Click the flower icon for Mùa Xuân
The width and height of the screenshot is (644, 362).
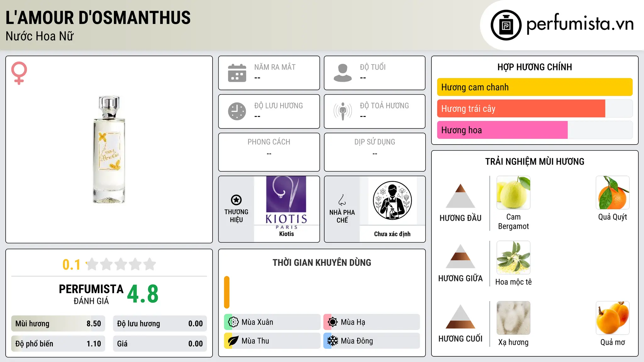point(233,322)
